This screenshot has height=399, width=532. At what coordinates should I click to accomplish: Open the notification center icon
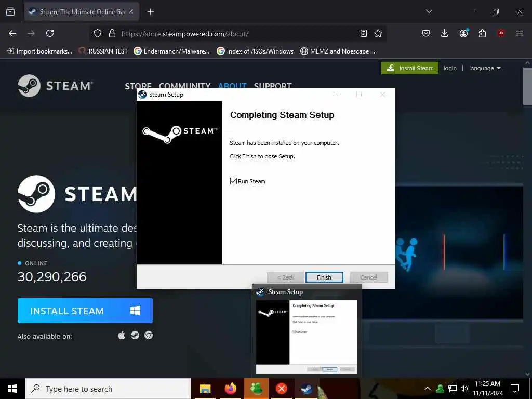(515, 389)
